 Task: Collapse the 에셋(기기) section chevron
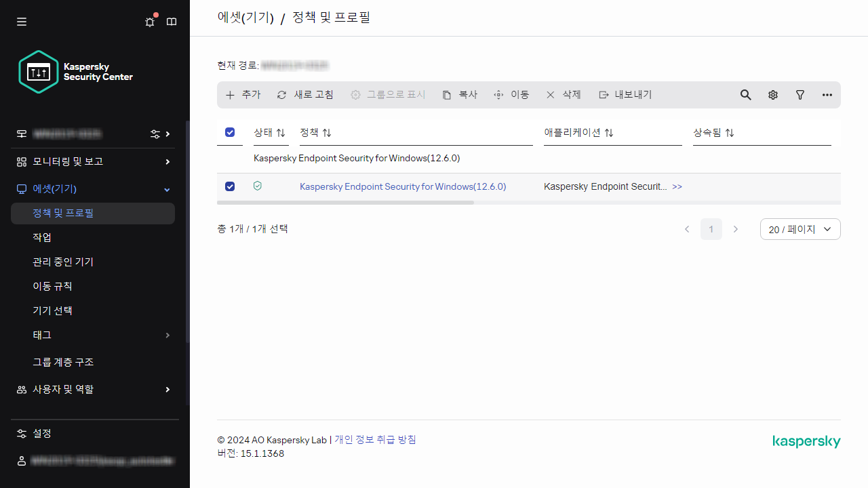167,189
